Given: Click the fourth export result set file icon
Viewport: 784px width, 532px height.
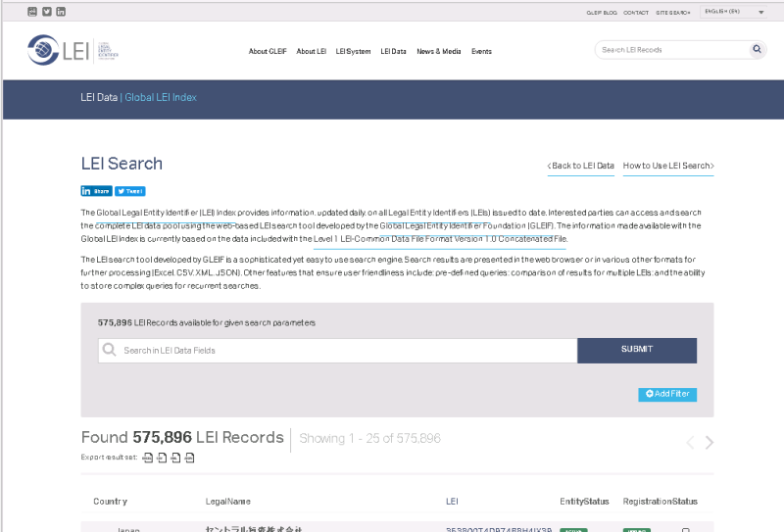Looking at the screenshot, I should click(x=189, y=458).
